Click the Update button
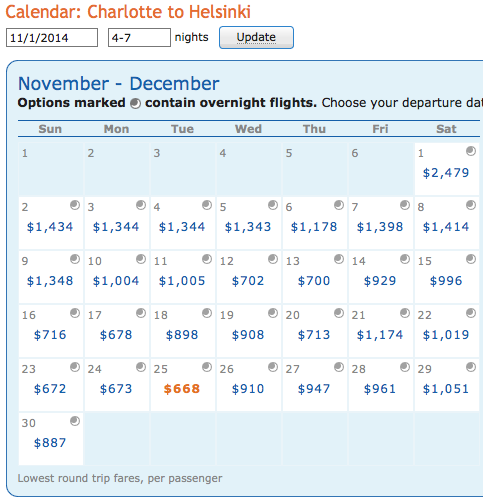Image resolution: width=483 pixels, height=504 pixels. tap(256, 37)
